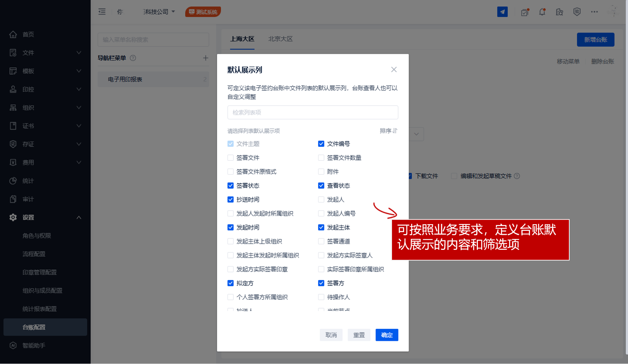Switch to the 北京大区 tab
This screenshot has width=628, height=364.
[x=280, y=39]
